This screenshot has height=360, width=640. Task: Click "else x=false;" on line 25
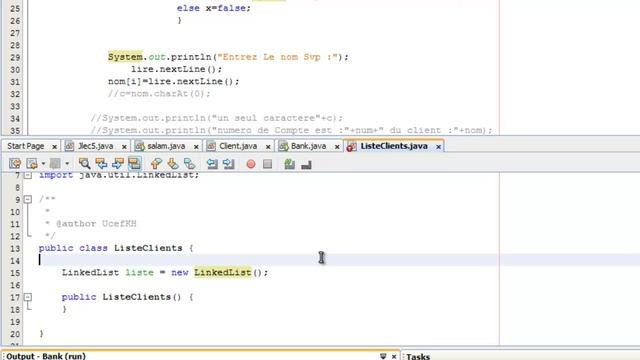(x=213, y=8)
